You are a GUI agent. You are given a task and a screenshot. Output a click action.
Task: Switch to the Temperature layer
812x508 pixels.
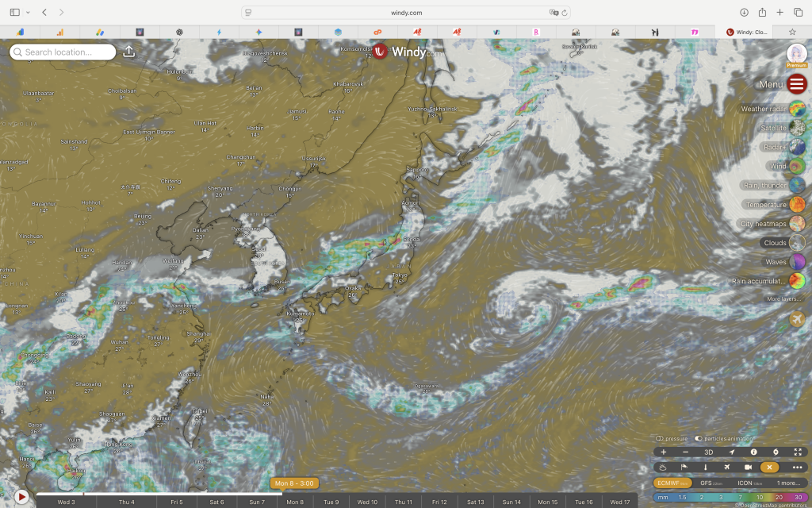[797, 204]
